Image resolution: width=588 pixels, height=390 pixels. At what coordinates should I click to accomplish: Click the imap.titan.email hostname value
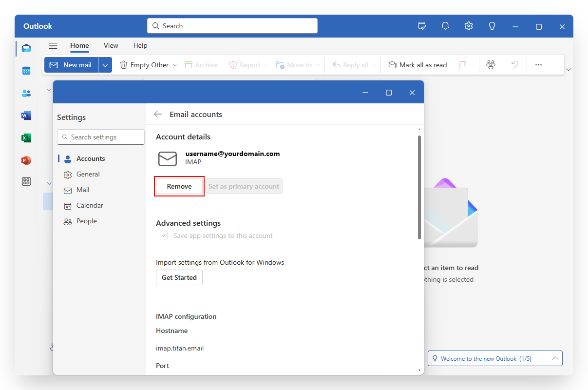tap(180, 348)
